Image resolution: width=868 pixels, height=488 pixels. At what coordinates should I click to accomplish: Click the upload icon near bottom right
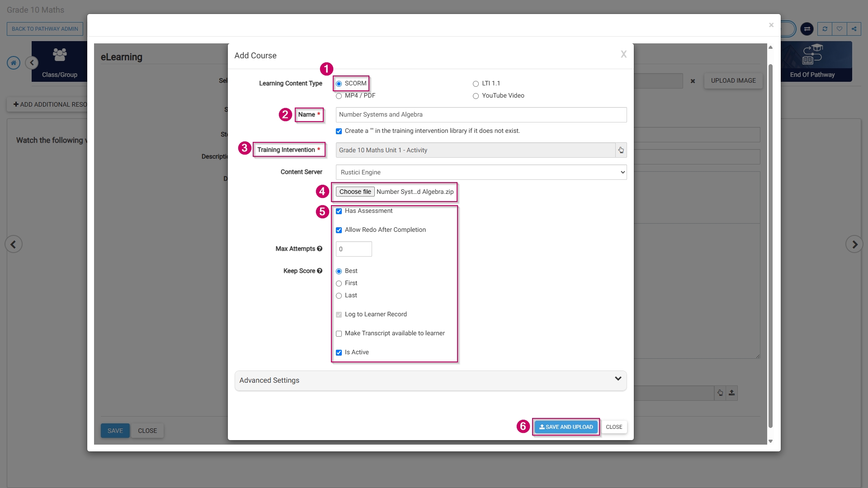[x=732, y=393]
